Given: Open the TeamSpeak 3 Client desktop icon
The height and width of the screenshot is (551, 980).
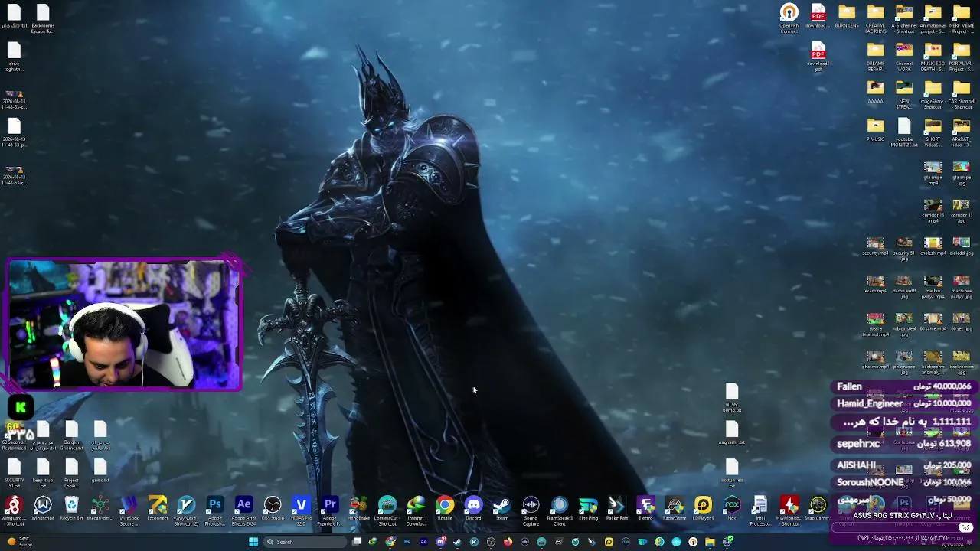Looking at the screenshot, I should (x=560, y=511).
